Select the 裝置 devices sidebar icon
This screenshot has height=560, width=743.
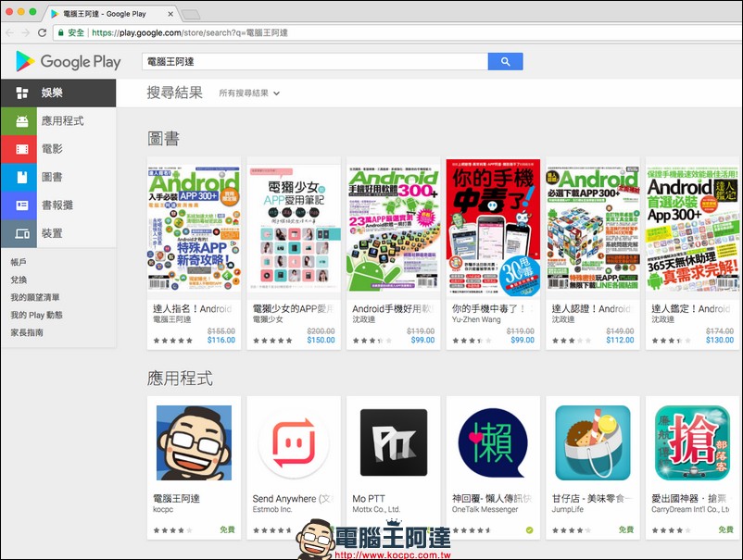coord(19,233)
